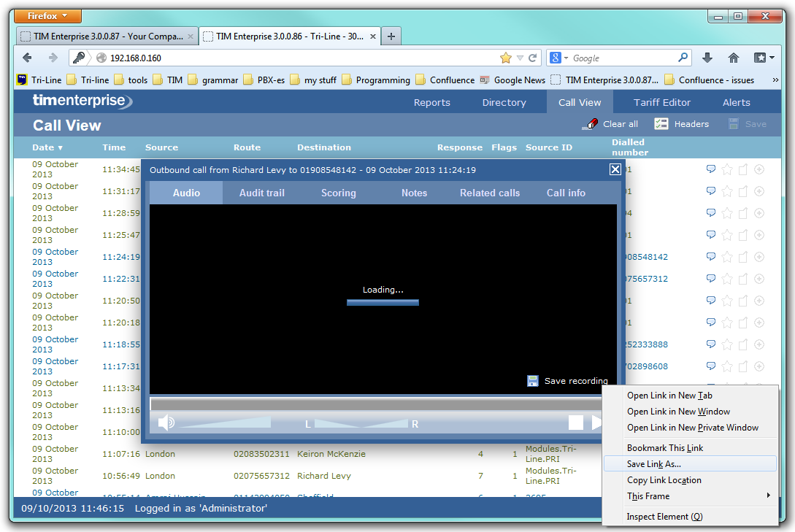Click the flag icon in the 11:20:18 row
Screen dimensions: 795x532
click(x=742, y=323)
